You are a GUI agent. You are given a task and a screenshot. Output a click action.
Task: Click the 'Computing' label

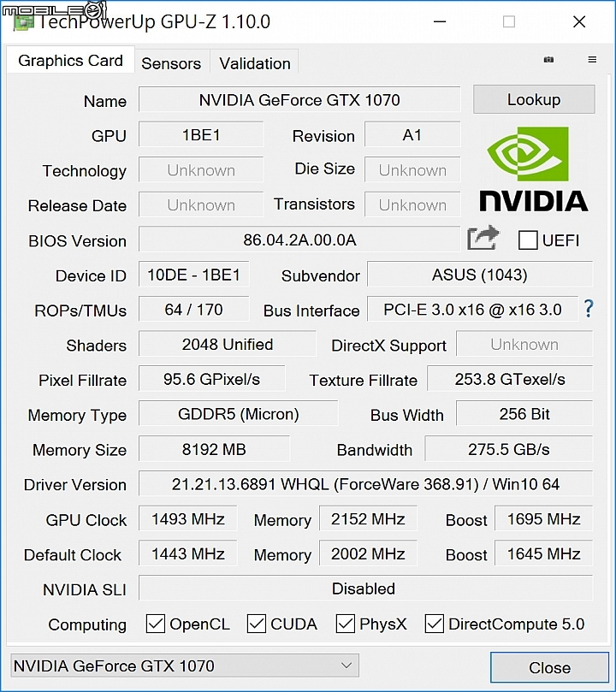tap(87, 624)
